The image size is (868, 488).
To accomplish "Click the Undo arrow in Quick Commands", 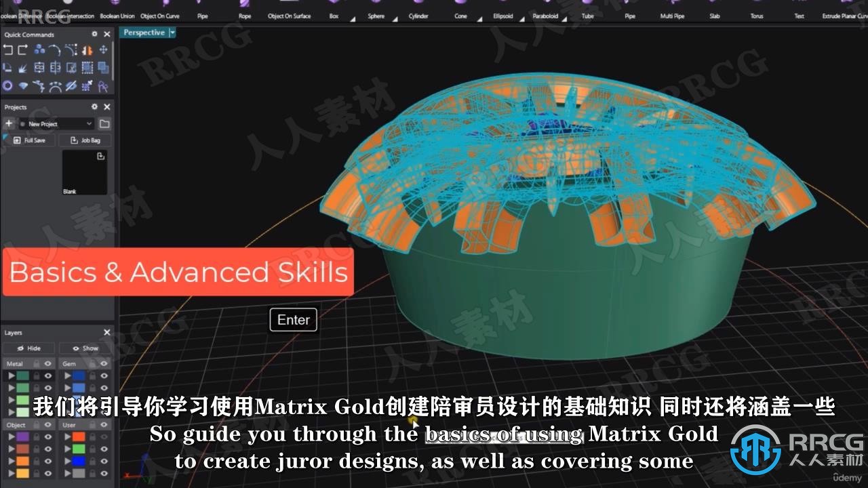I will tap(8, 49).
